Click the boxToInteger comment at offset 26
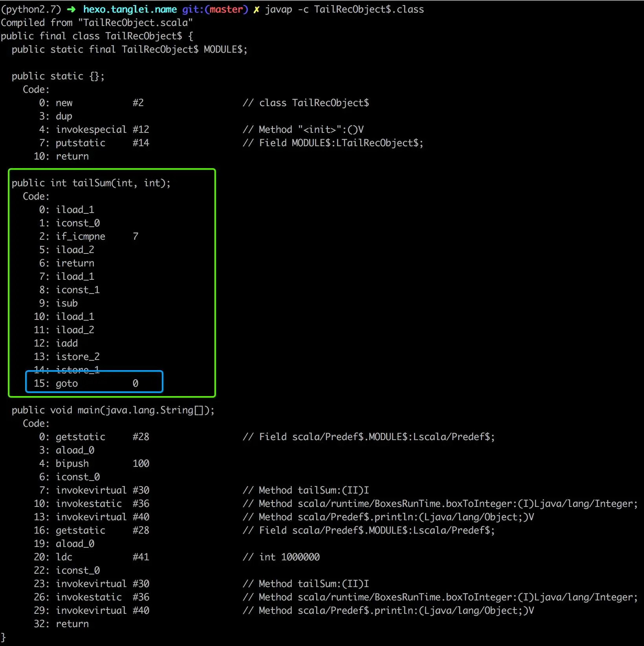 coord(440,597)
